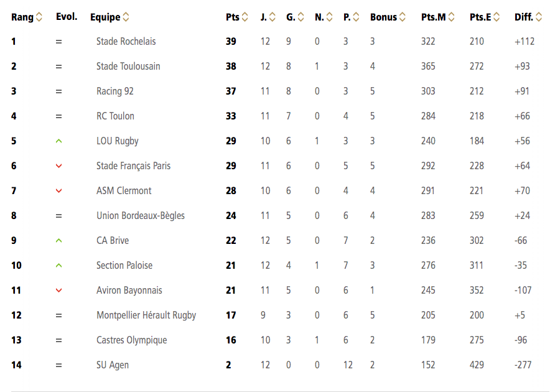550x392 pixels.
Task: Sort by P. losses column arrows
Action: (356, 17)
